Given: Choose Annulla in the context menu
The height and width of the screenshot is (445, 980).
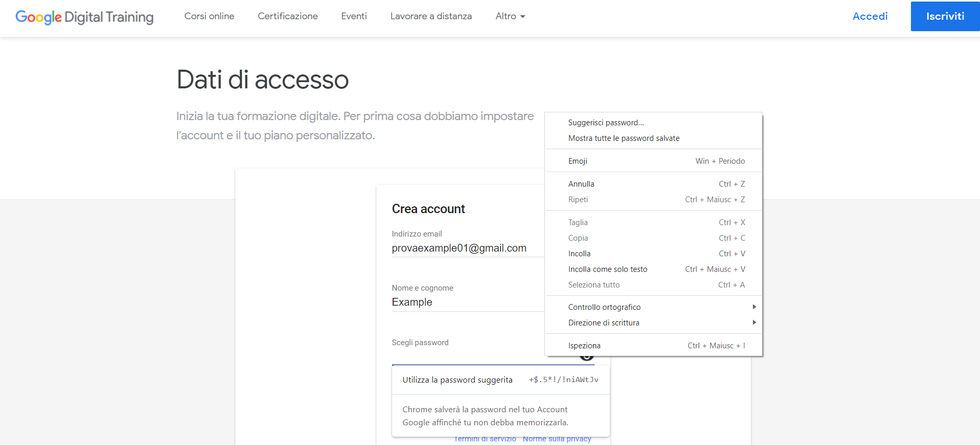Looking at the screenshot, I should pos(653,184).
